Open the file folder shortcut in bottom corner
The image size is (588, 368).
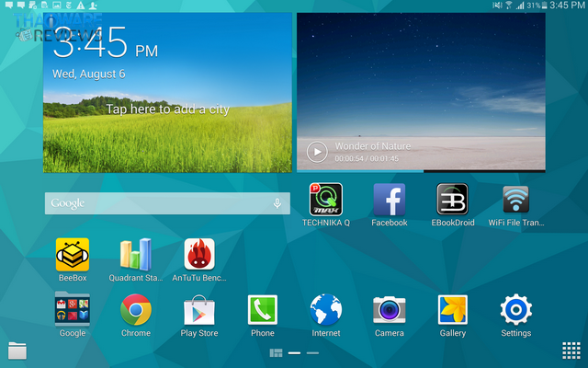point(17,351)
